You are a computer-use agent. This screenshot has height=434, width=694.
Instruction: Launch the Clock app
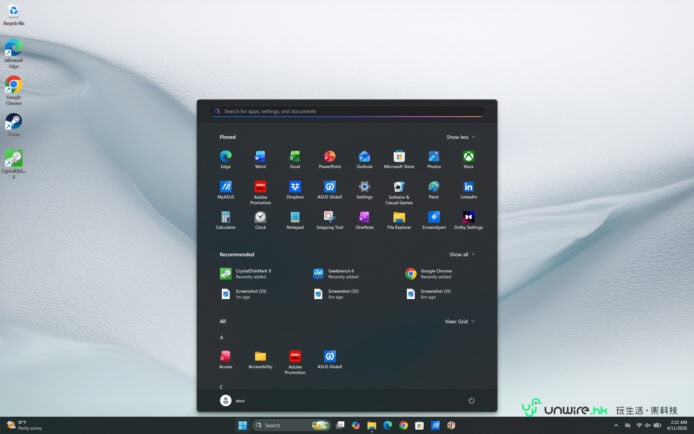(260, 220)
